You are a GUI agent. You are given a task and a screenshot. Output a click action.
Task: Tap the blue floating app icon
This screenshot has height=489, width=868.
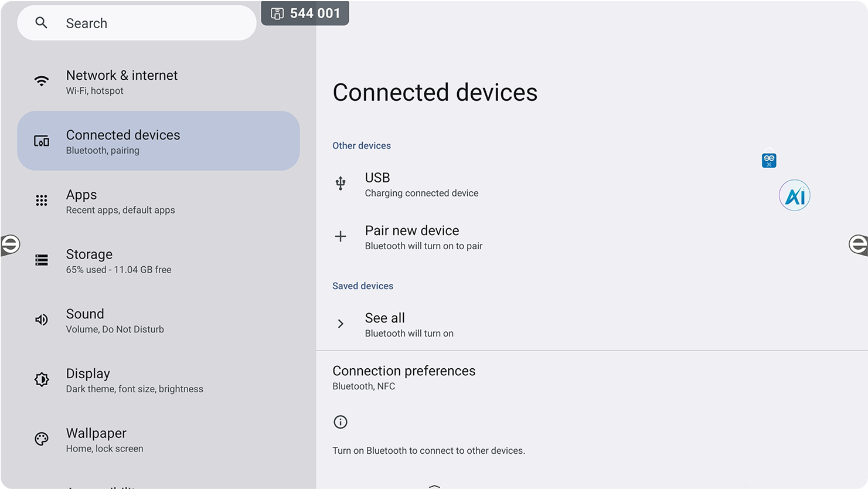[769, 159]
